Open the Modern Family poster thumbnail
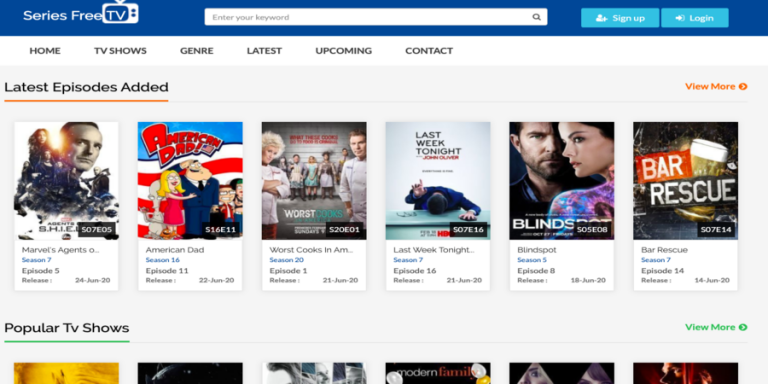This screenshot has width=768, height=384. [438, 373]
